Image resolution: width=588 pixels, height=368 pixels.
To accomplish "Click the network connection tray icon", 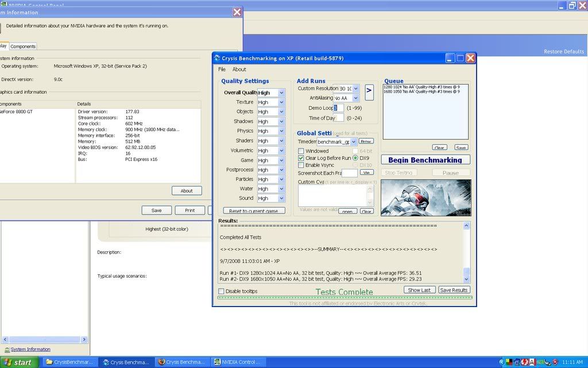I will [x=548, y=362].
